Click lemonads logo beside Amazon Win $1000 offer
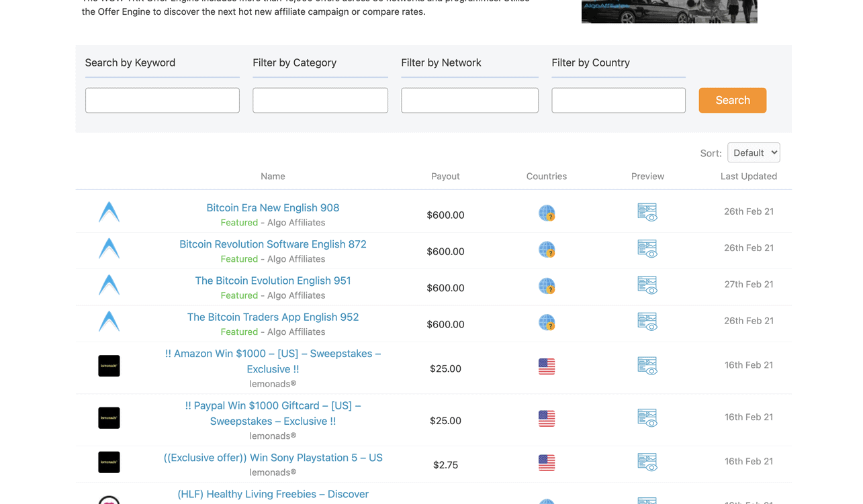The height and width of the screenshot is (504, 863). tap(109, 366)
